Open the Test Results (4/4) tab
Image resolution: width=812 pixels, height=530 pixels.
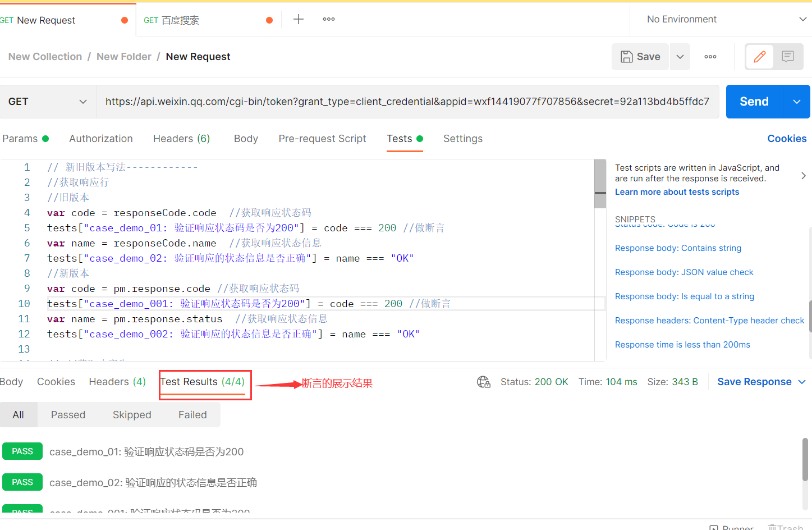coord(203,382)
